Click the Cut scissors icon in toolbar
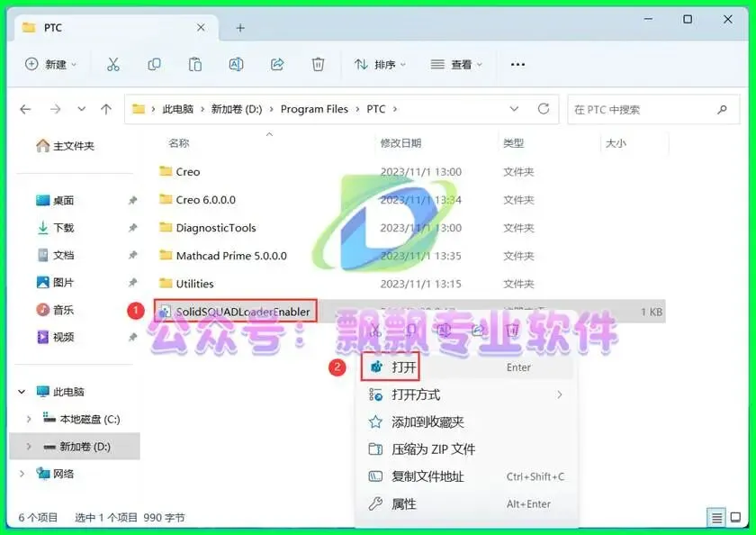Screen dimensions: 756x535 (113, 64)
